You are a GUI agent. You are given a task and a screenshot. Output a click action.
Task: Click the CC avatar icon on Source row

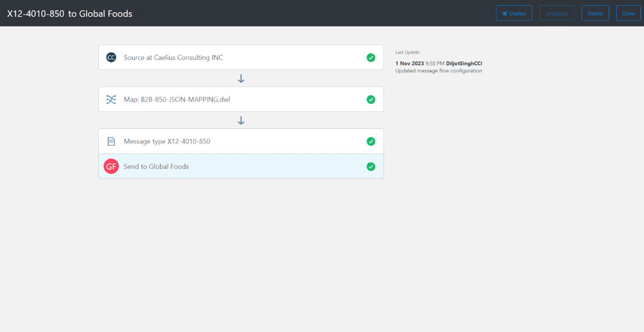[111, 57]
